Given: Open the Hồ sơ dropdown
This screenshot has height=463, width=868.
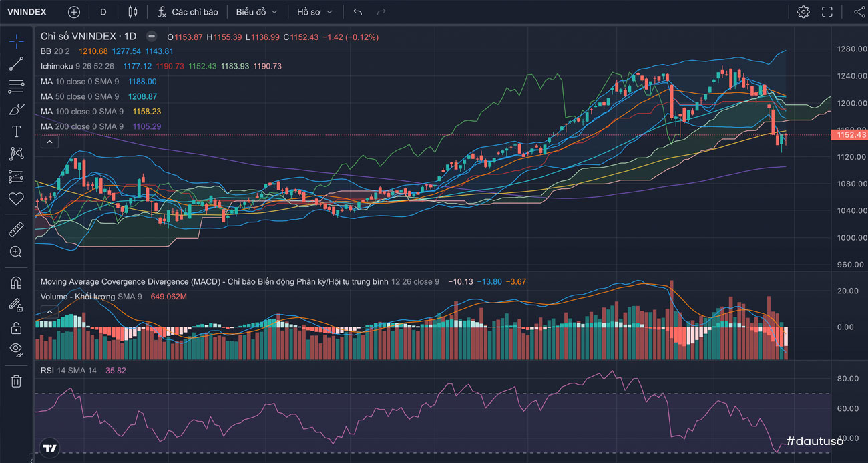Looking at the screenshot, I should tap(314, 12).
